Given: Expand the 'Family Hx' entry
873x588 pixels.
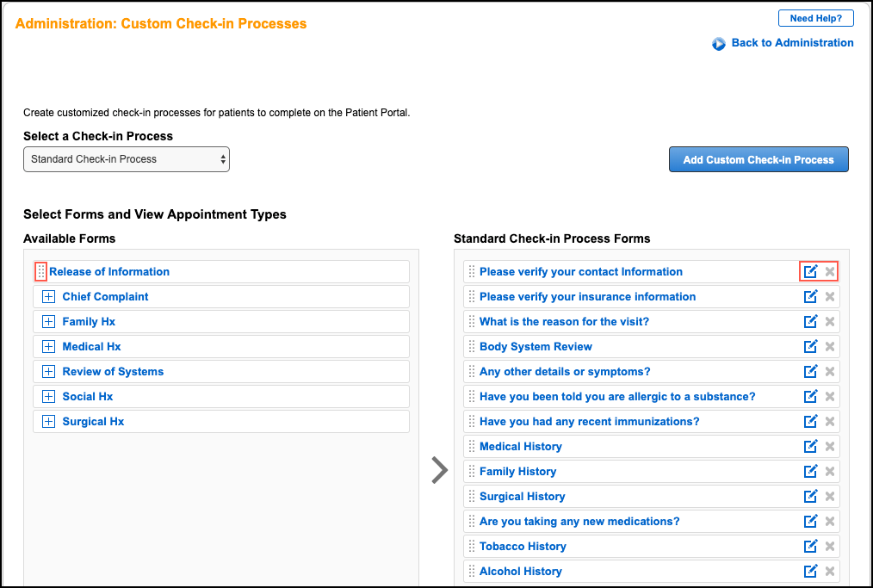Looking at the screenshot, I should click(48, 321).
